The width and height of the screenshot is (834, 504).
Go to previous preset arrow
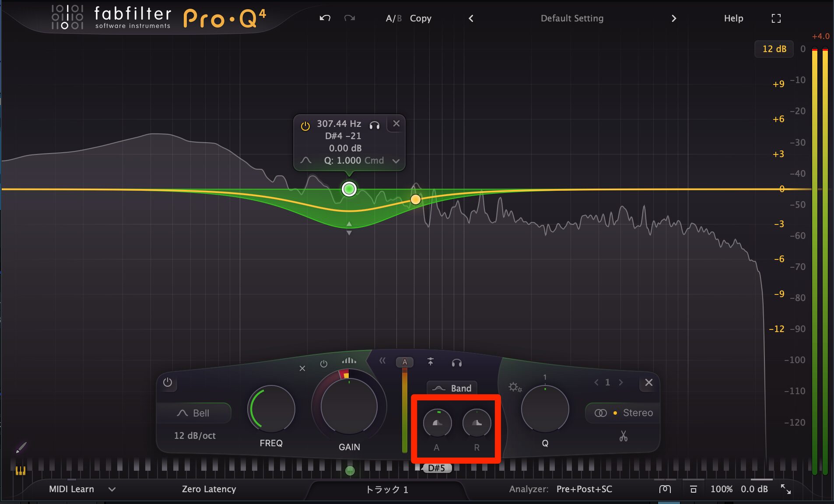[471, 18]
